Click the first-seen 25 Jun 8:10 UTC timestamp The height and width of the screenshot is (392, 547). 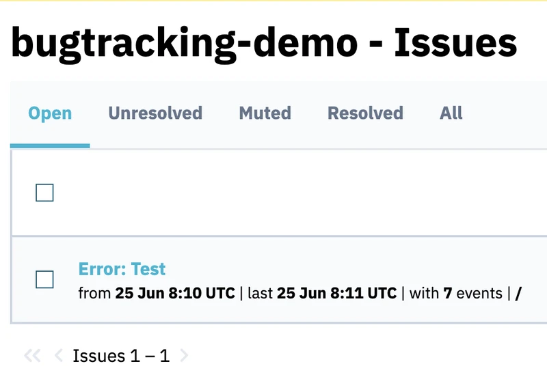175,294
